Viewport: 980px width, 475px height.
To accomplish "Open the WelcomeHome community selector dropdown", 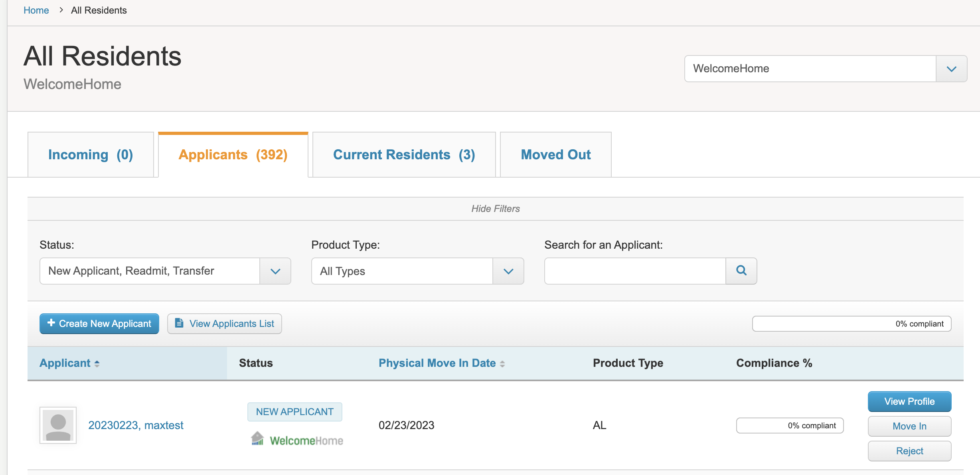I will (x=826, y=69).
